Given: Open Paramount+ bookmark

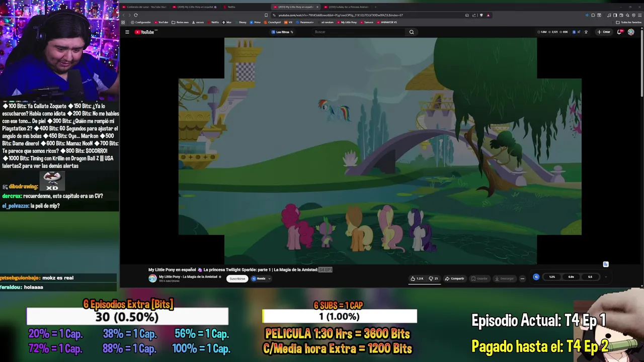Looking at the screenshot, I should click(x=305, y=22).
